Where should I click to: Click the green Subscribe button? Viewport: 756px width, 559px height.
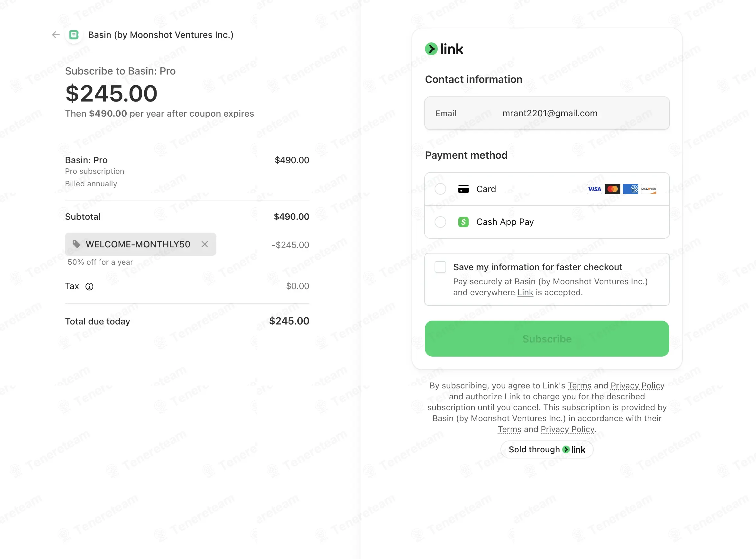click(x=547, y=338)
